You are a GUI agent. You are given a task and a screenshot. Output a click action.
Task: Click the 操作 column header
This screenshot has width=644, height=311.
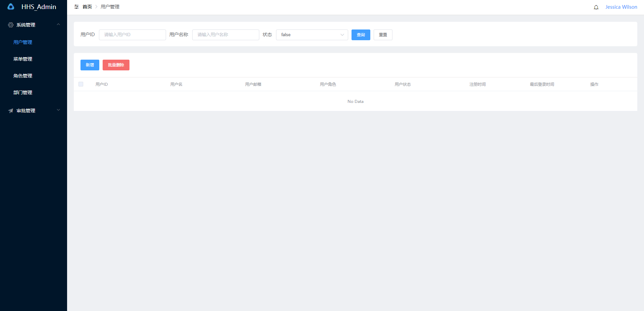pos(594,84)
